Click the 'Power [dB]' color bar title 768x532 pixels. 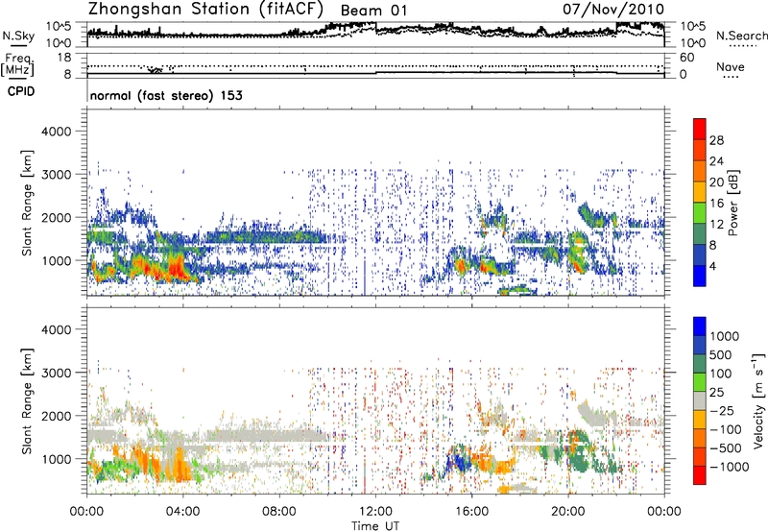(x=732, y=203)
